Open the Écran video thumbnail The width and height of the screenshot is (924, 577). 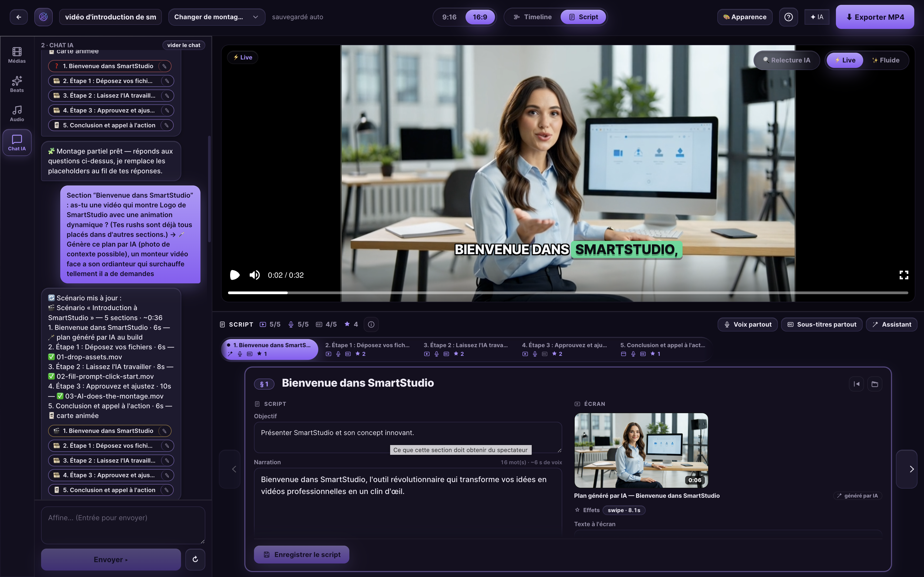click(x=641, y=450)
